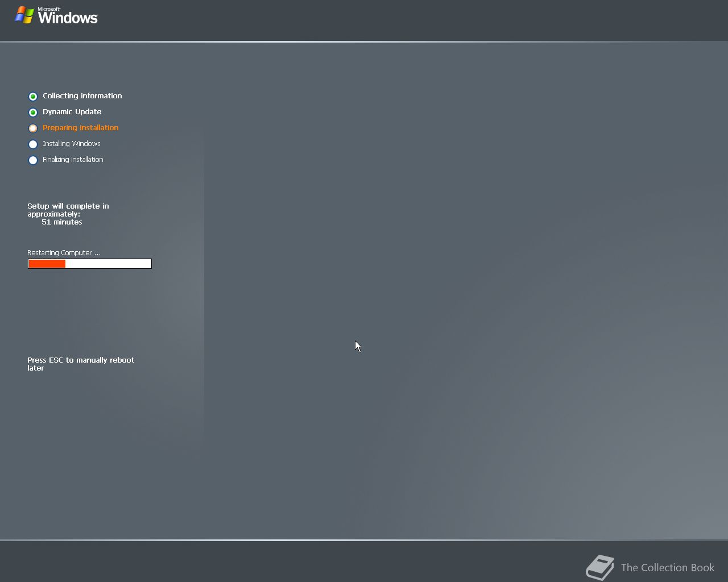
Task: Click the Finalizing installation step indicator
Action: click(x=33, y=160)
